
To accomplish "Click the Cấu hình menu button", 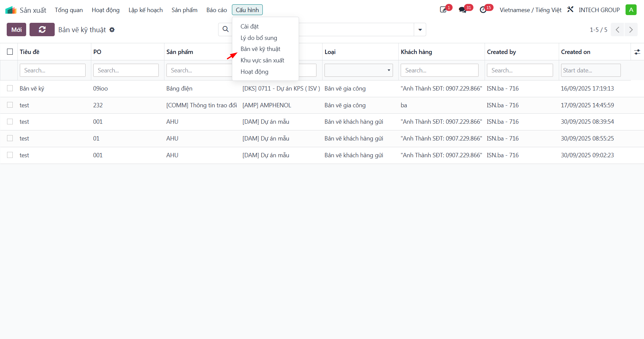I will point(247,10).
